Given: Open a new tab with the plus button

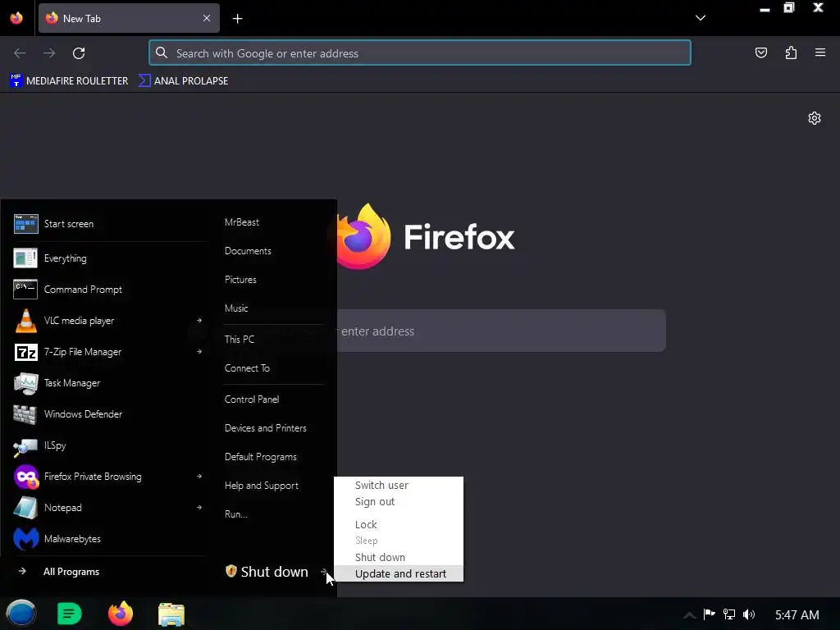Looking at the screenshot, I should (x=237, y=19).
